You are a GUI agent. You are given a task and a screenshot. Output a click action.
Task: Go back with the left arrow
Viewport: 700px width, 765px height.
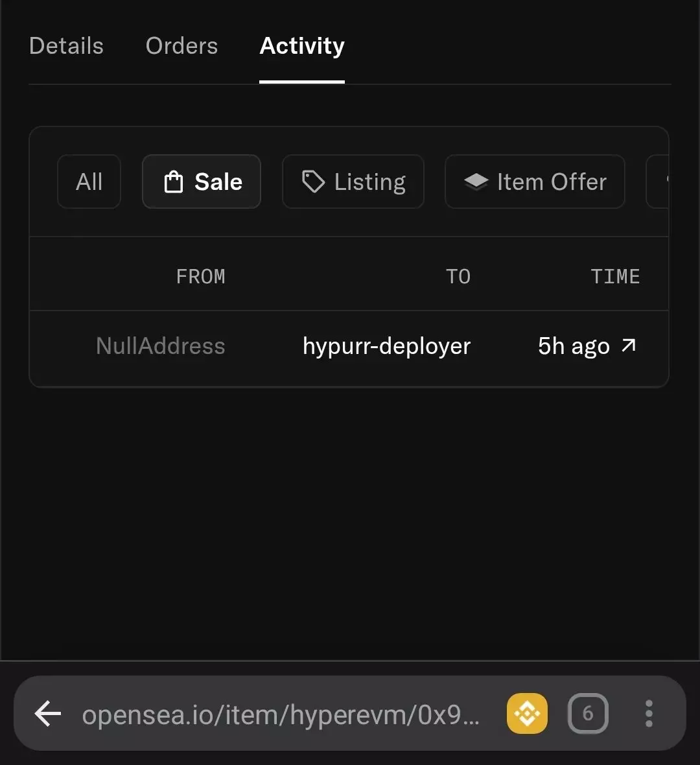click(48, 714)
